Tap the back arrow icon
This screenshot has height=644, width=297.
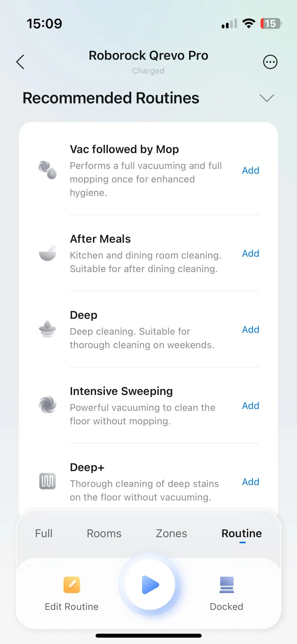tap(20, 62)
